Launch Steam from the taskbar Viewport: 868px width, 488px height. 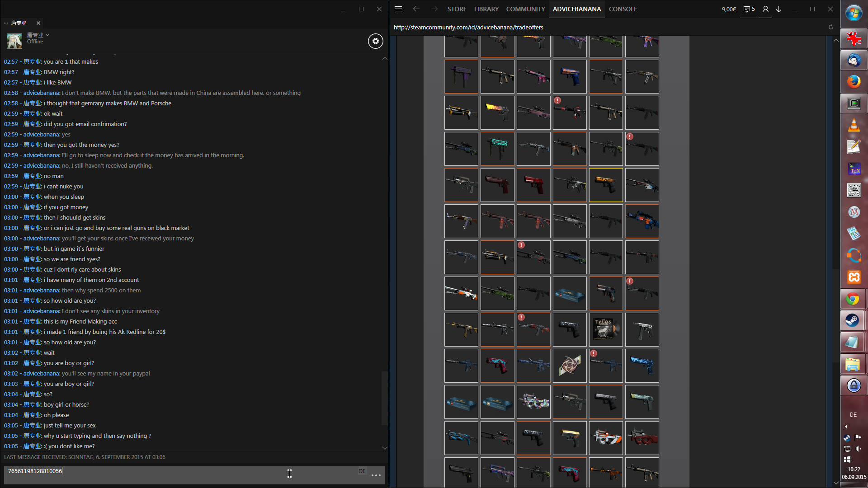[854, 321]
